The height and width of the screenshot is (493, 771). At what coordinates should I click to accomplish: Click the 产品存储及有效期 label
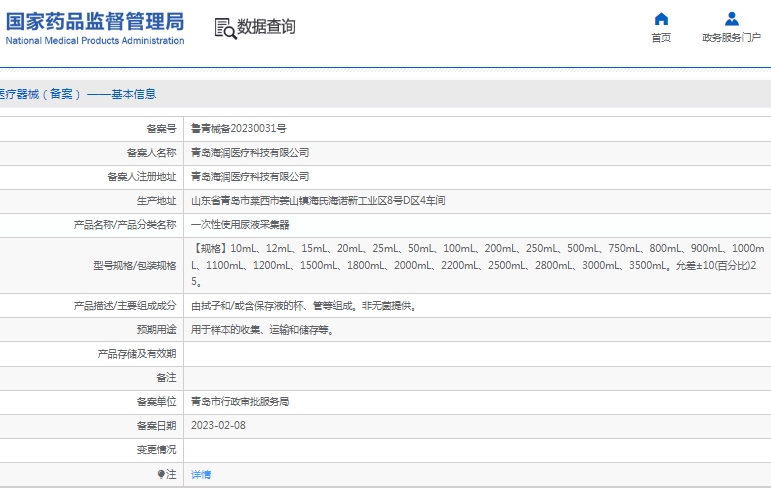point(137,354)
